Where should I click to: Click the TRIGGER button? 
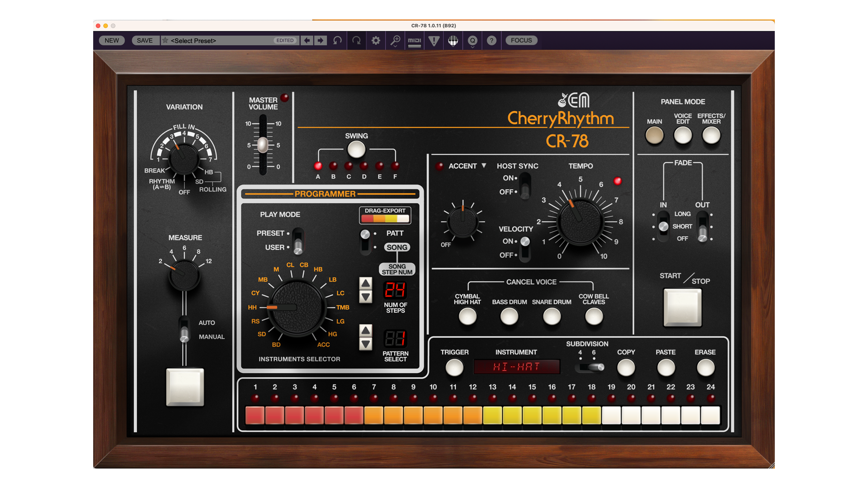click(x=454, y=367)
